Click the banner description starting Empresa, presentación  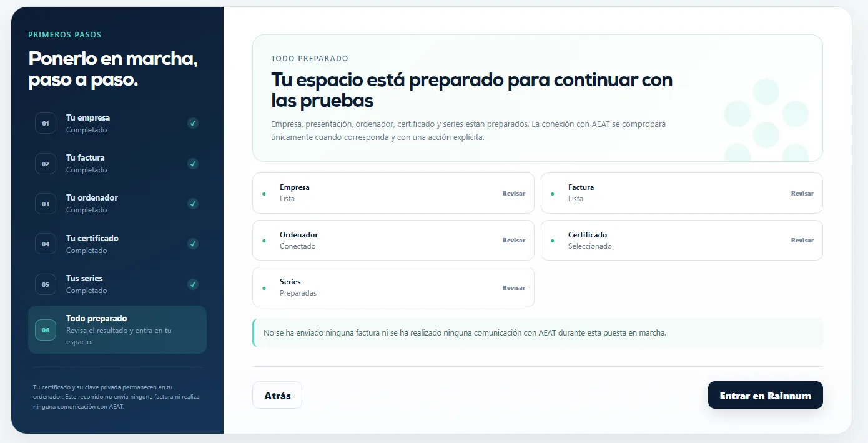pyautogui.click(x=468, y=131)
